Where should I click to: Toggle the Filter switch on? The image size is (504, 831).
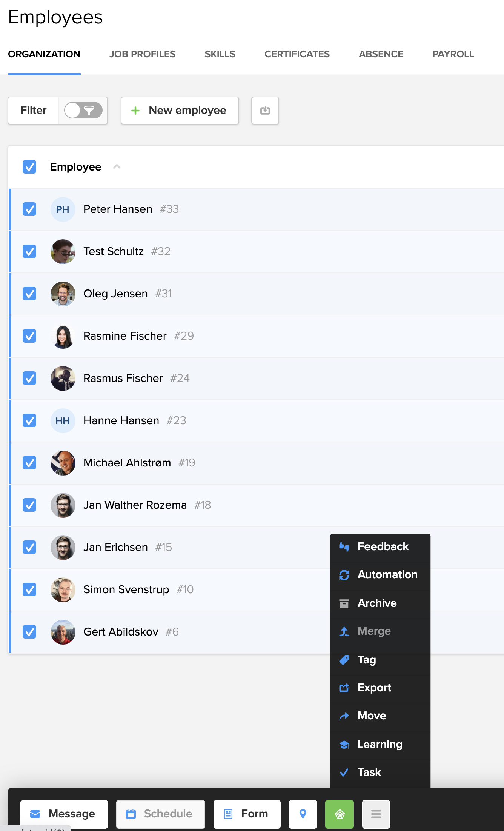click(83, 111)
